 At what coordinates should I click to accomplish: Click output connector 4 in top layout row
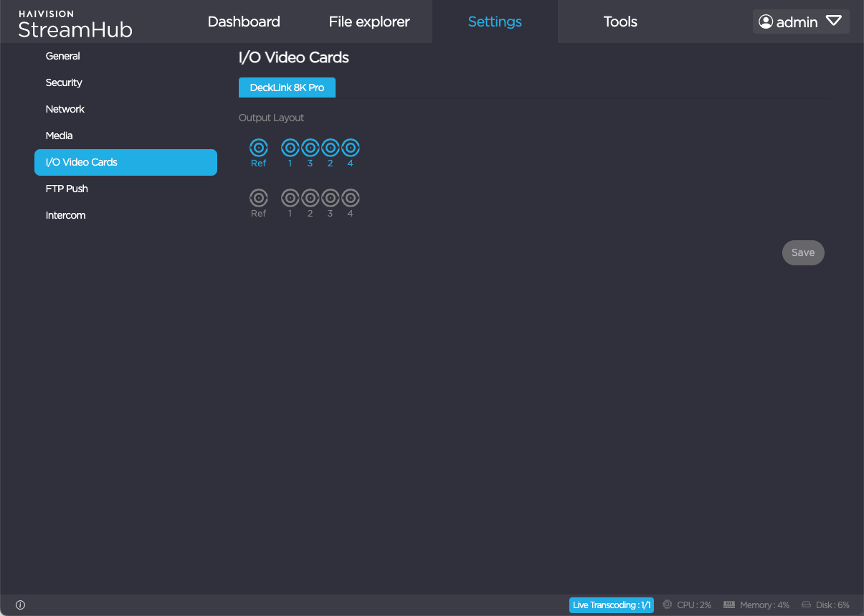[350, 147]
